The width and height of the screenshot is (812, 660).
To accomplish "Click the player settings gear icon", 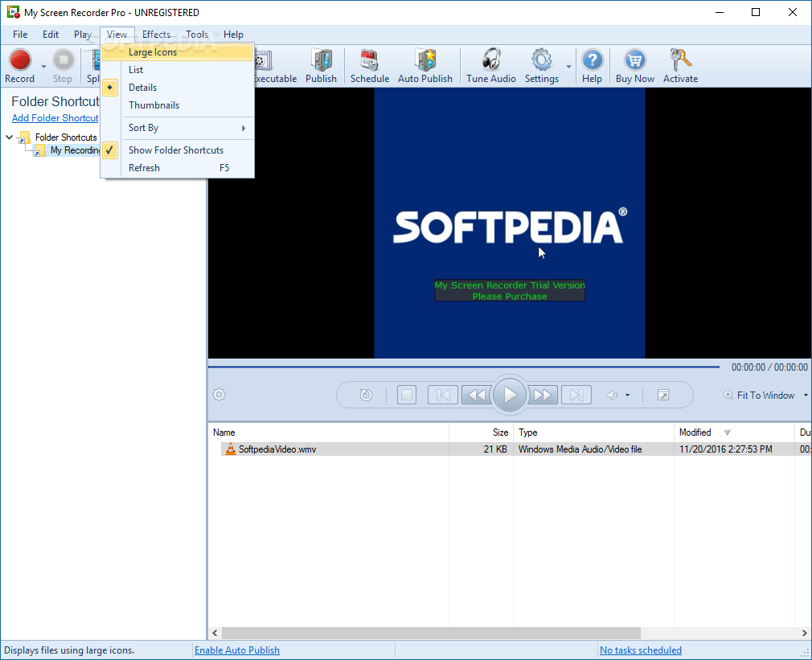I will [x=219, y=395].
